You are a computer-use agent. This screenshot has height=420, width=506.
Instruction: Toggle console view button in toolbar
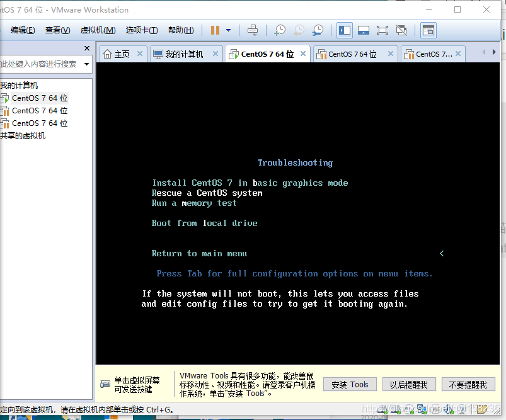click(x=428, y=30)
